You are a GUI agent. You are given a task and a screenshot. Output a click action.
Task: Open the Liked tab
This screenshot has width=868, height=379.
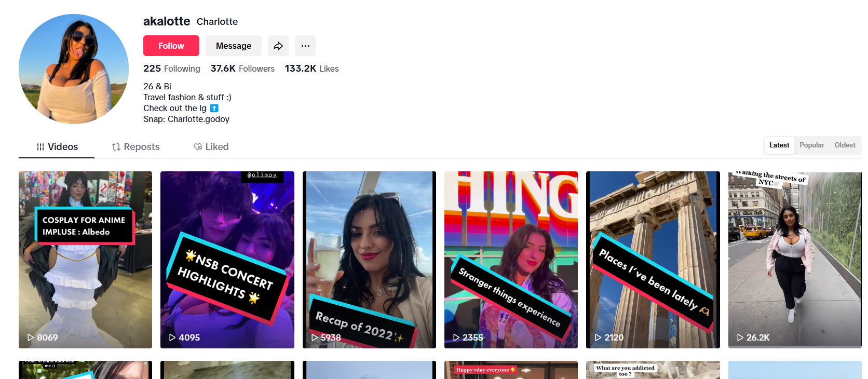[x=211, y=147]
